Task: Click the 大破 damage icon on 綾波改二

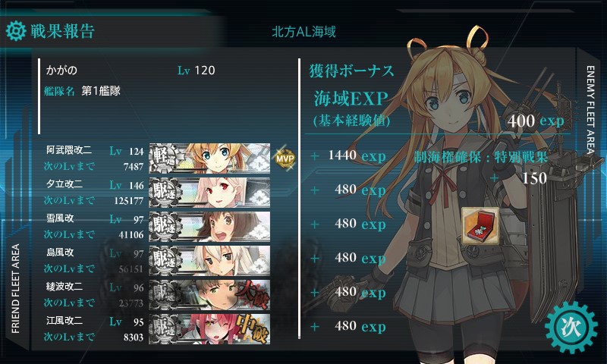Action: tap(253, 296)
